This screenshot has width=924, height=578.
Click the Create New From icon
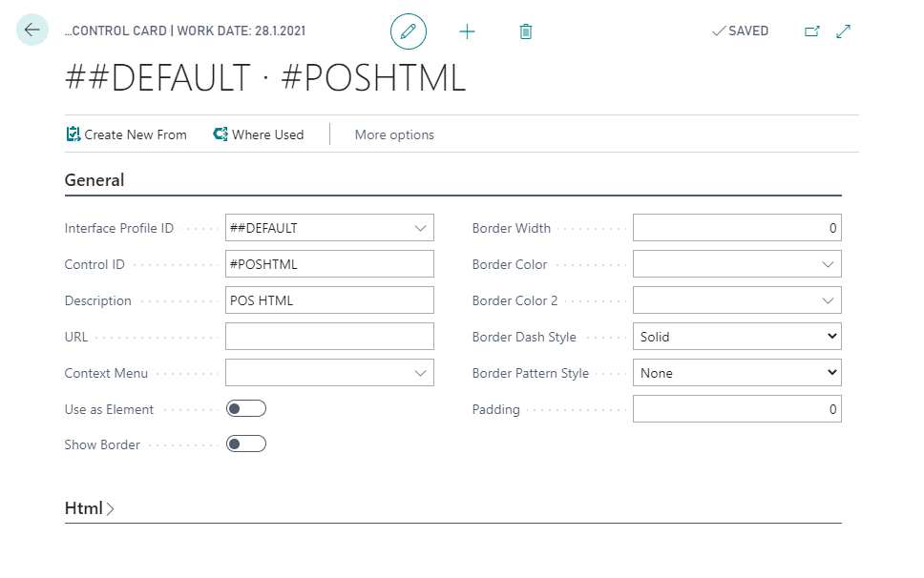coord(73,134)
